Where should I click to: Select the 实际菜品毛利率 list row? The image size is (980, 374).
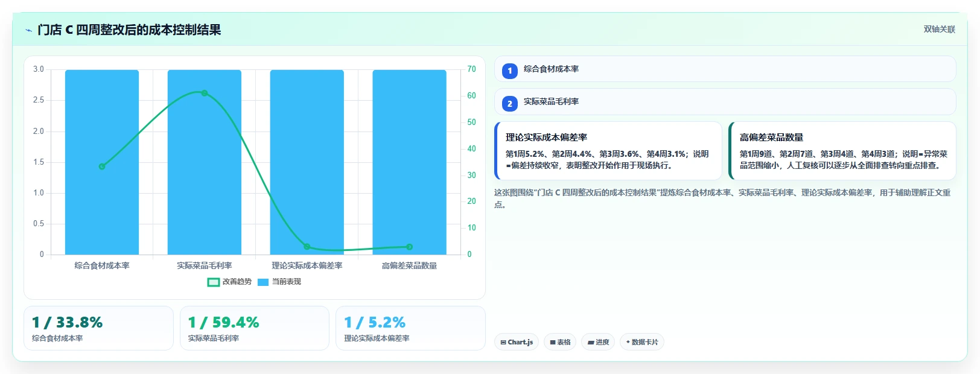pyautogui.click(x=725, y=101)
